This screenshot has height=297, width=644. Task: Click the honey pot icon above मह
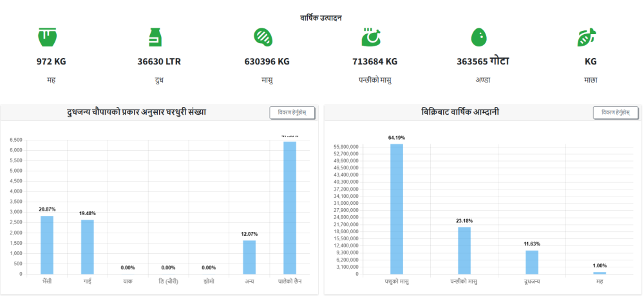click(x=47, y=37)
